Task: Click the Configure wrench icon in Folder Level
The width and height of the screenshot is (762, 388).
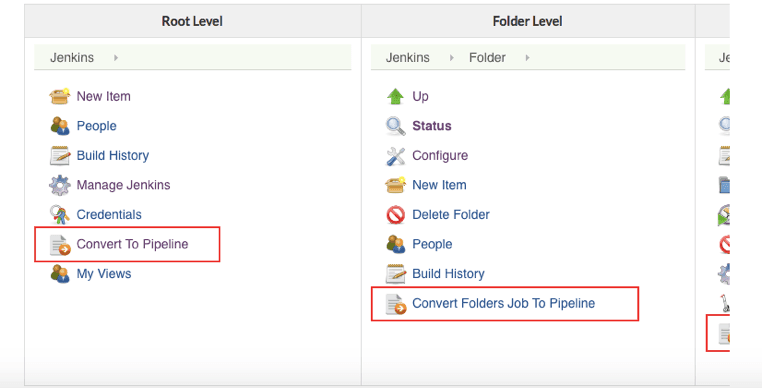Action: [x=396, y=156]
